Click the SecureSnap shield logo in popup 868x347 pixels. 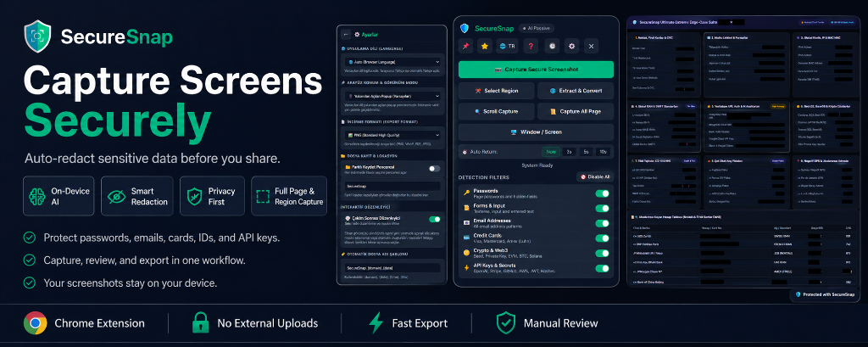click(x=465, y=28)
